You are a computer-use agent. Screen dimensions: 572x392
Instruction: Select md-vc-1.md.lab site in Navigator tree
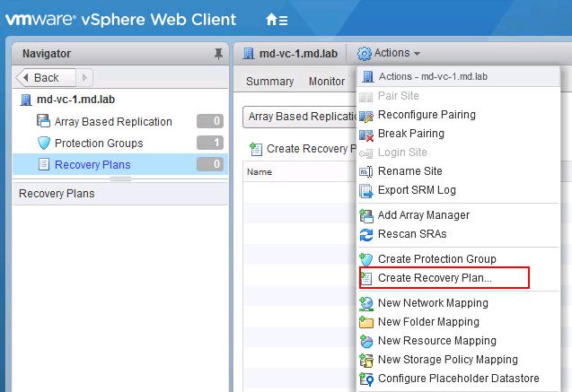point(75,100)
